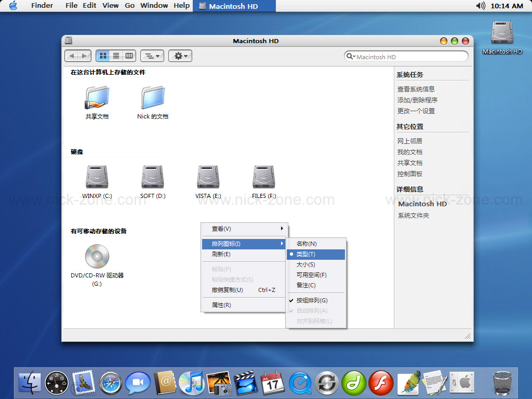Click the volume speaker icon
The image size is (532, 399).
pyautogui.click(x=480, y=6)
